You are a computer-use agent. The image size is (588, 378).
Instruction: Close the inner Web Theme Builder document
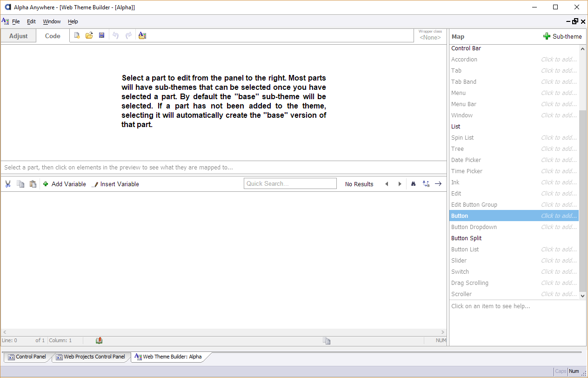click(x=583, y=21)
